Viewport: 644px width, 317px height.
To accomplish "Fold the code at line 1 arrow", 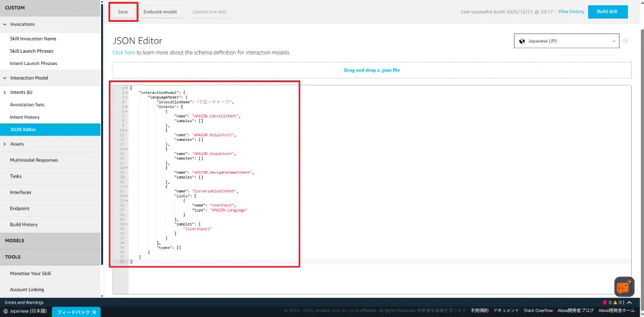I will tap(126, 87).
